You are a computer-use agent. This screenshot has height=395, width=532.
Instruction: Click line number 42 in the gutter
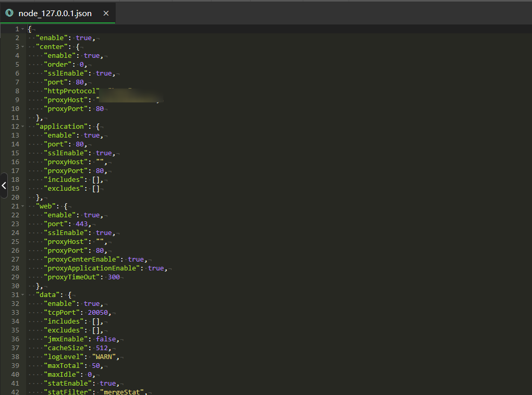coord(15,392)
